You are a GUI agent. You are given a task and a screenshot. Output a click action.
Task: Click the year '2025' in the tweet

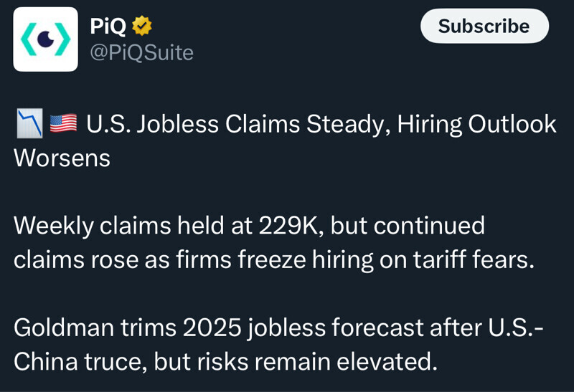(212, 328)
